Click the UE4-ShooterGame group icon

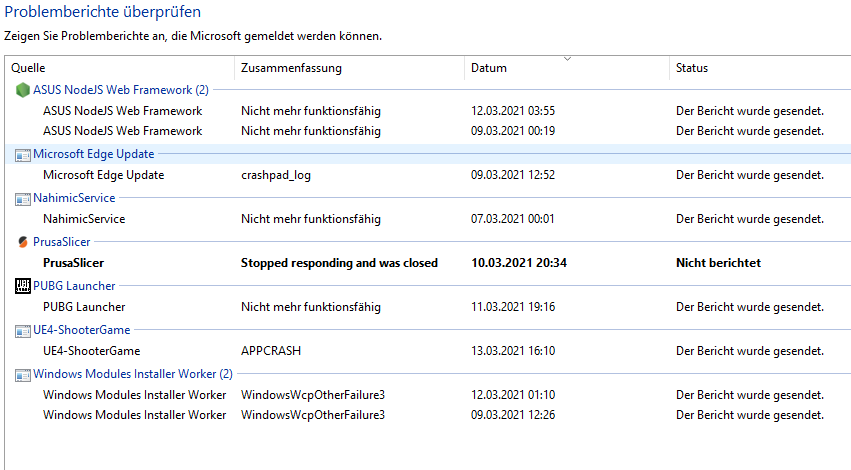23,331
